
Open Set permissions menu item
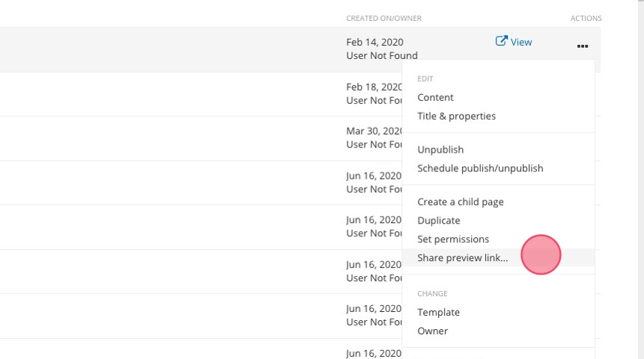pyautogui.click(x=453, y=239)
